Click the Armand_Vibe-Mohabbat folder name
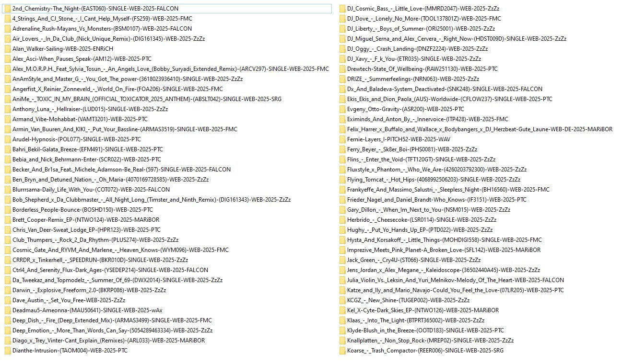Viewport: 622px width, 364px height. click(80, 119)
